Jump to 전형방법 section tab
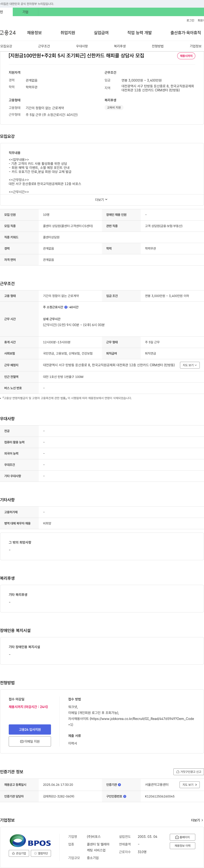Screen dimensions: 204x868 click(157, 46)
